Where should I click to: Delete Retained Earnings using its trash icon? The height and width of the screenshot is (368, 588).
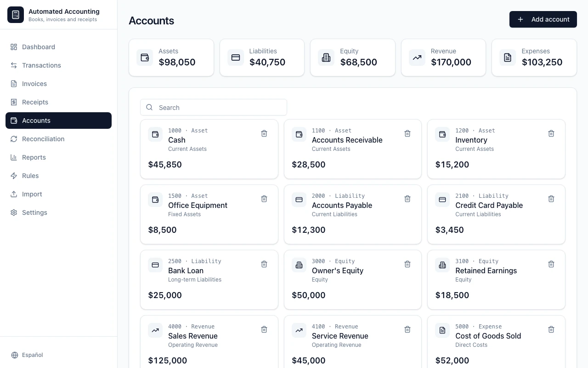(x=551, y=264)
